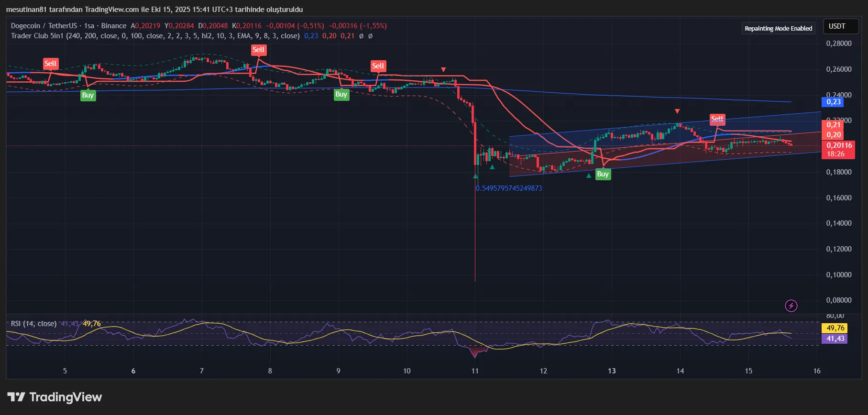Viewport: 868px width, 415px height.
Task: Click the blue 0.5495795745249873 text label
Action: click(508, 188)
